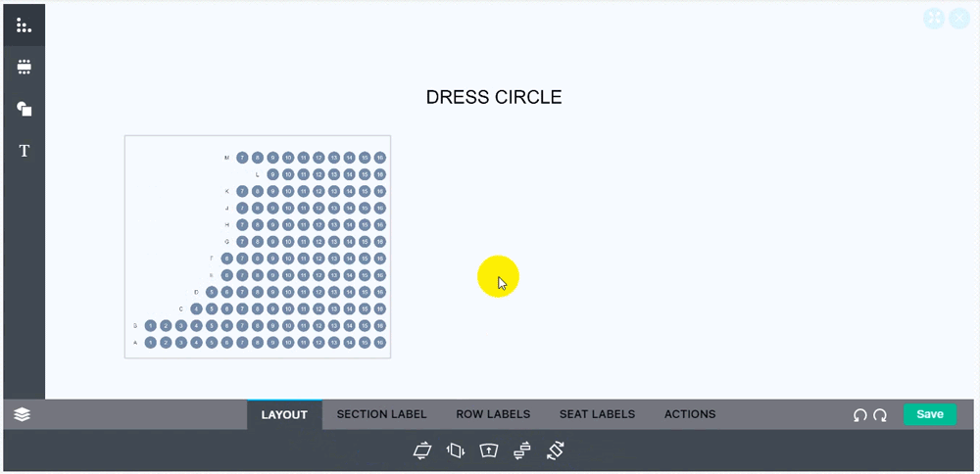Switch to the ROW LABELS tab
Image resolution: width=980 pixels, height=474 pixels.
pyautogui.click(x=493, y=414)
